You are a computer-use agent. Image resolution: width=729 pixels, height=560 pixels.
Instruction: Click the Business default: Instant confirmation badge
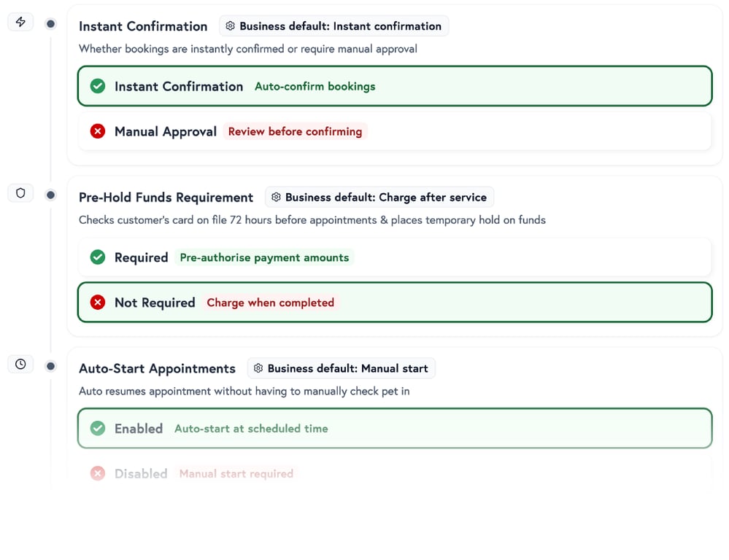333,26
